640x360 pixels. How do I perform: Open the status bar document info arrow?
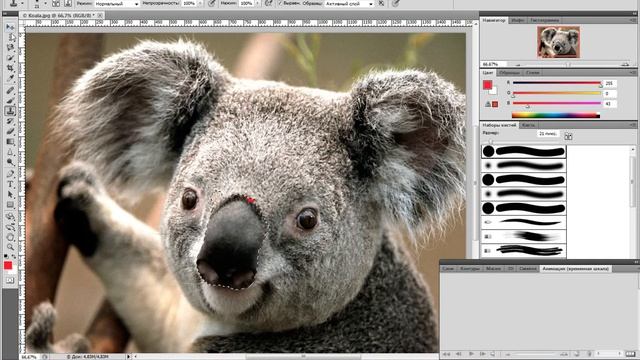click(128, 357)
